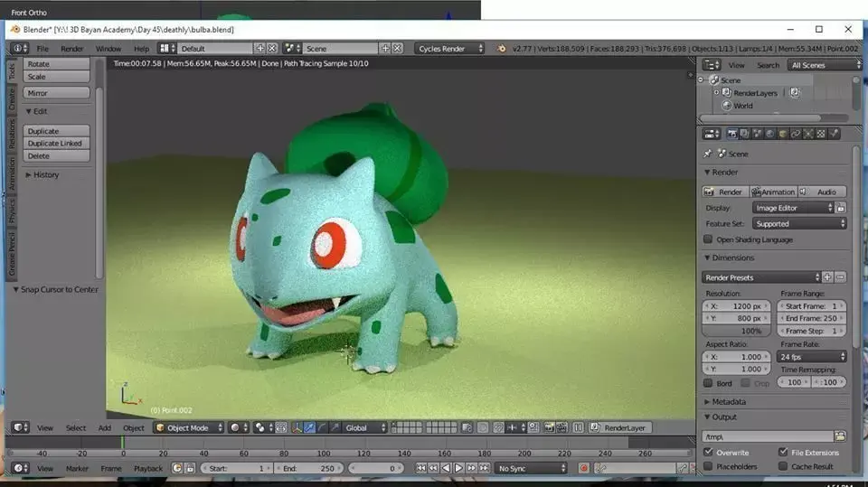
Task: Toggle the timeline range lock icon
Action: point(190,468)
